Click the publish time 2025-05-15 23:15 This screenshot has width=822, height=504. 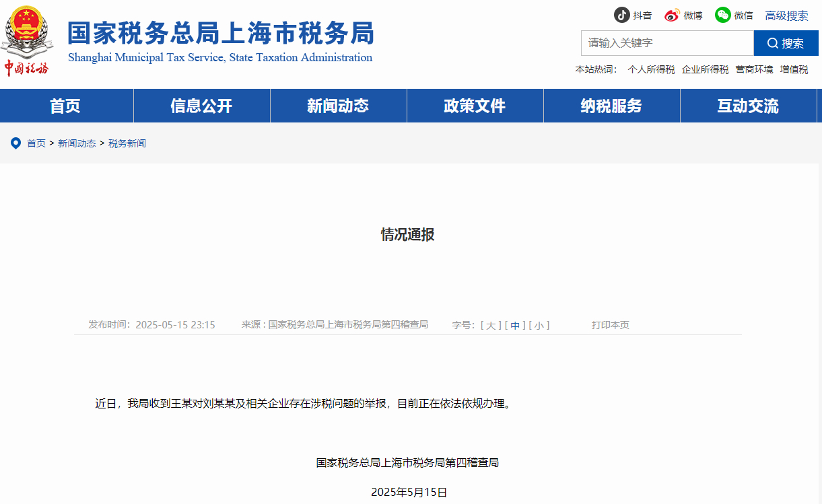pos(175,325)
